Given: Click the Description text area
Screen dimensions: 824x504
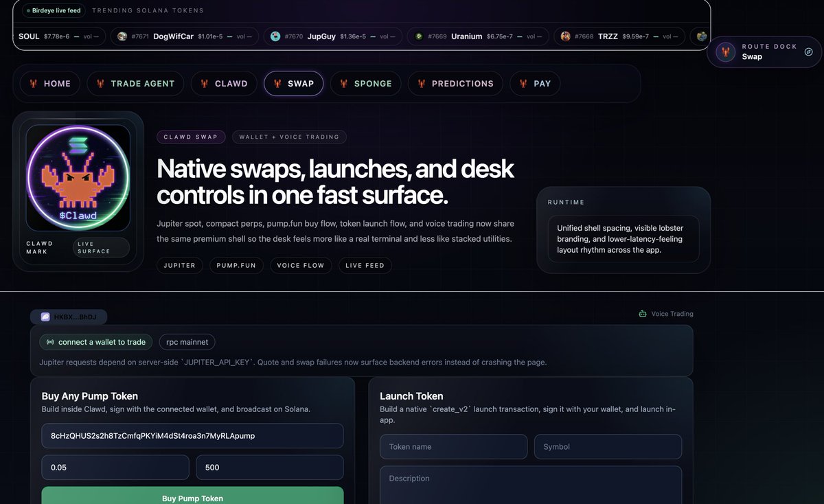Looking at the screenshot, I should [x=531, y=485].
